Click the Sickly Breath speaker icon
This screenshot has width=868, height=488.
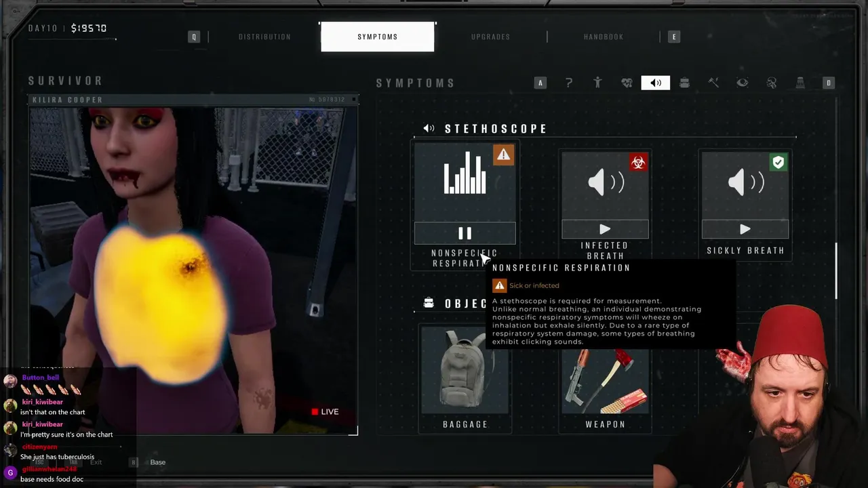coord(745,182)
